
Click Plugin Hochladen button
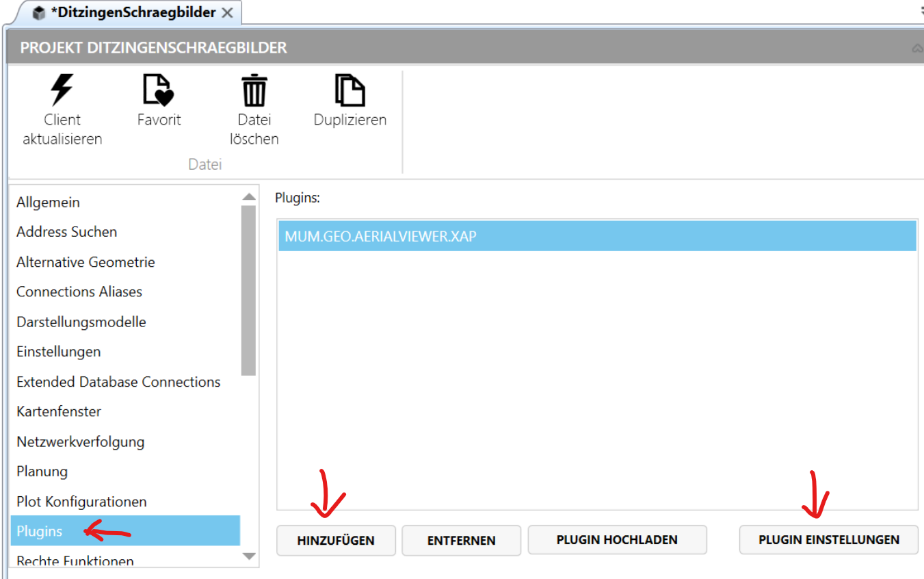(x=616, y=540)
